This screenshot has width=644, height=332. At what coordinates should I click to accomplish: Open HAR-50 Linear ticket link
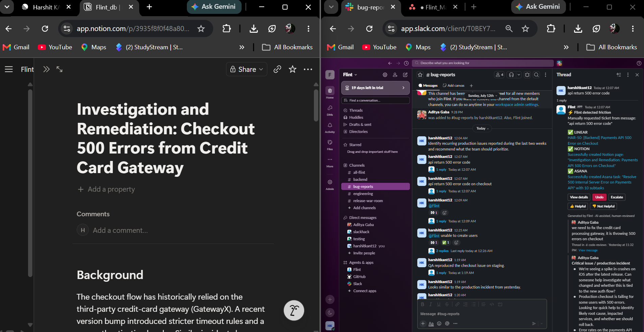[x=599, y=141]
